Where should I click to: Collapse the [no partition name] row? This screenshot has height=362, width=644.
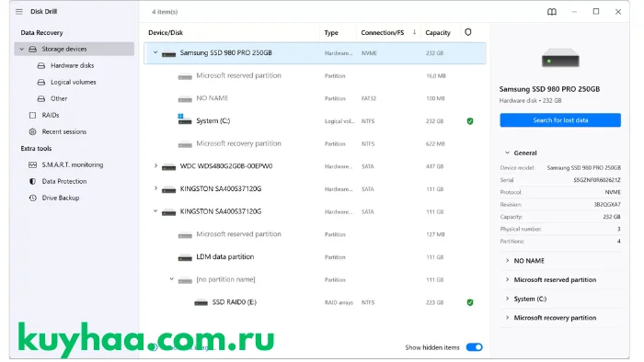(x=172, y=279)
